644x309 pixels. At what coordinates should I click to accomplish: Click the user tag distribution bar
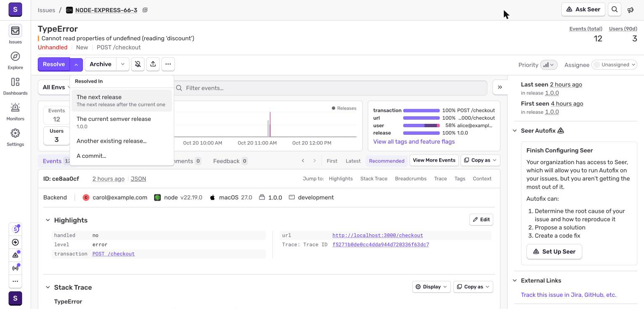click(421, 126)
